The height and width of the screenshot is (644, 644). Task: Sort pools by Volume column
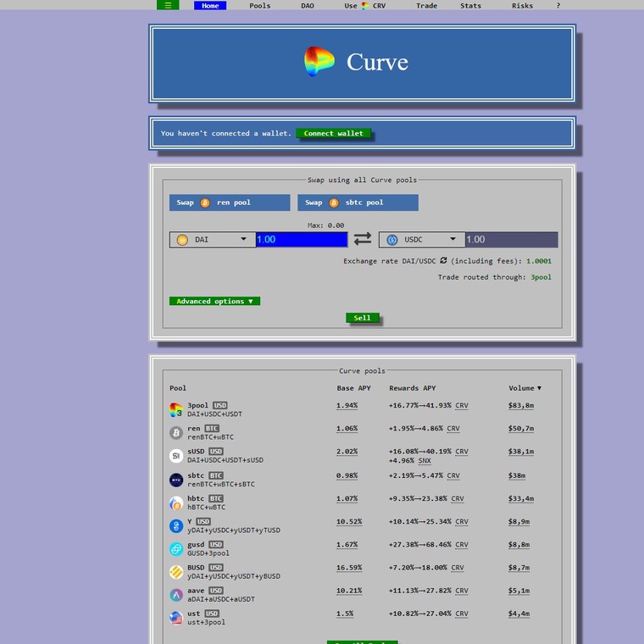(x=525, y=388)
